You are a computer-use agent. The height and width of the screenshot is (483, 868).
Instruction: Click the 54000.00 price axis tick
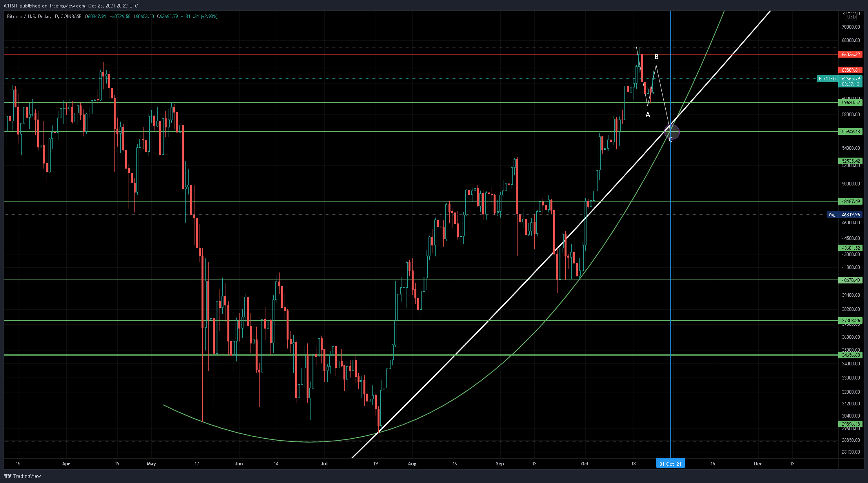[851, 148]
